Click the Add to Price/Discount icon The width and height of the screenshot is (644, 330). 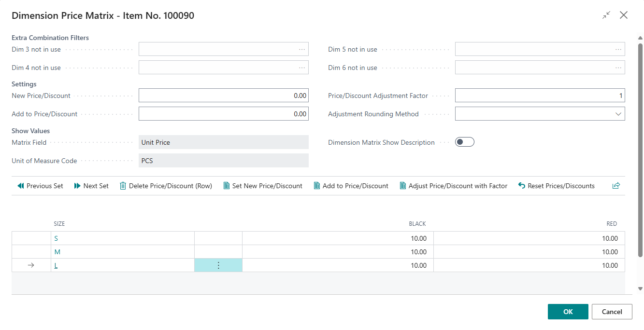316,186
